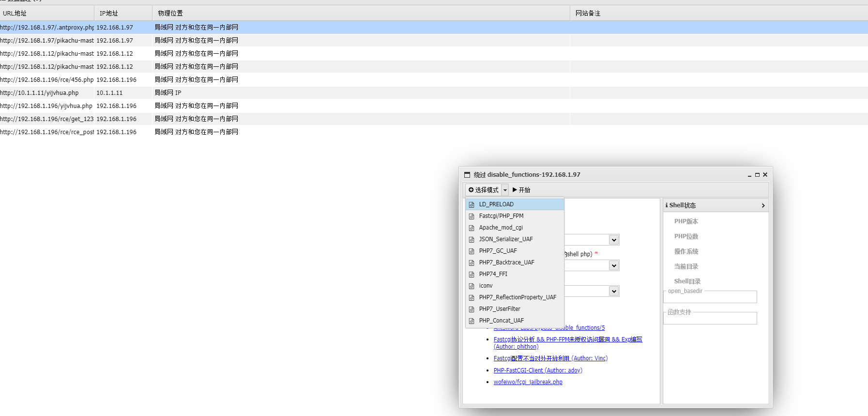The image size is (868, 416).
Task: Select the 192.168.1.196/rce/get_123 row
Action: coord(434,119)
